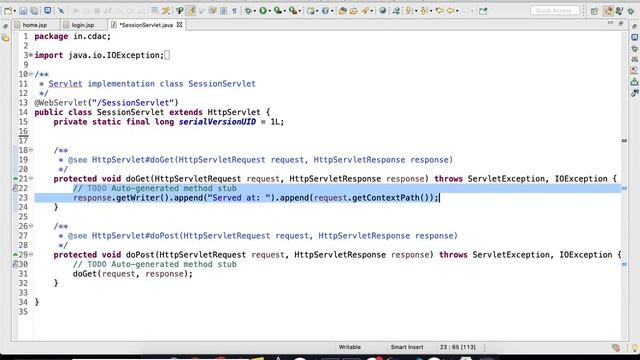This screenshot has width=640, height=360.
Task: Close the SessionServlet.java editor tab
Action: [179, 25]
